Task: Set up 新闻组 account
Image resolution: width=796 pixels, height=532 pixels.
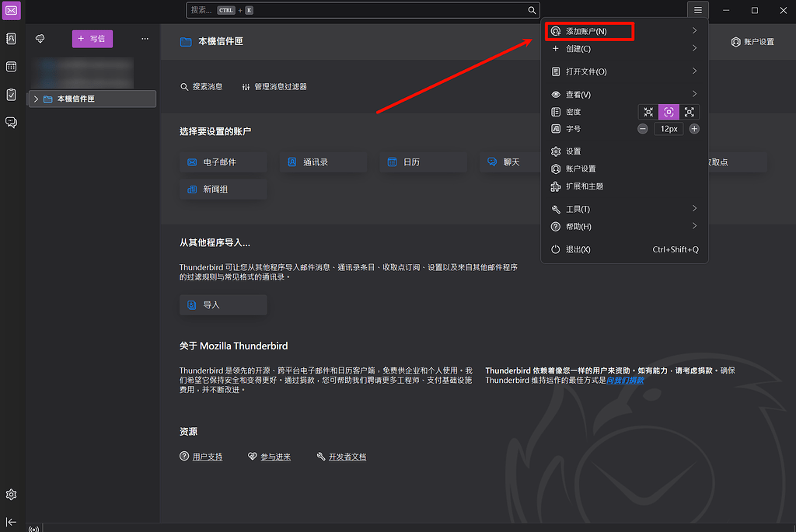Action: click(x=223, y=190)
